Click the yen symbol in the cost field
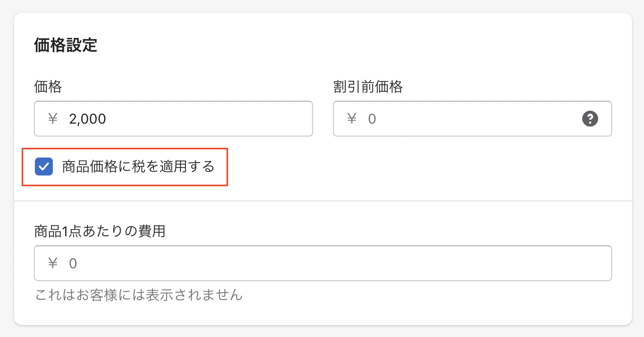This screenshot has width=644, height=337. point(53,263)
